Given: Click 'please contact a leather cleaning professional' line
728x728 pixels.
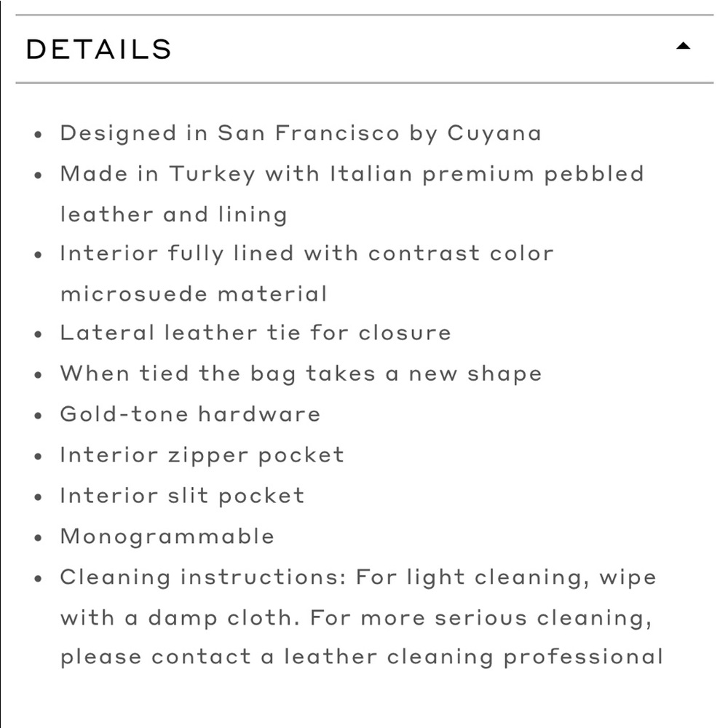Looking at the screenshot, I should (362, 658).
